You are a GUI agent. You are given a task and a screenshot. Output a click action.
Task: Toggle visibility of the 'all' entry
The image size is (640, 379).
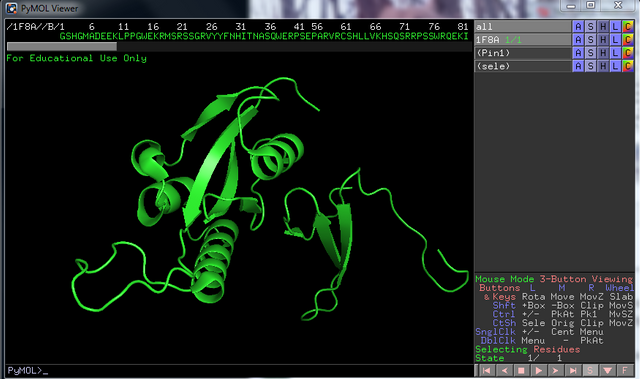point(523,27)
